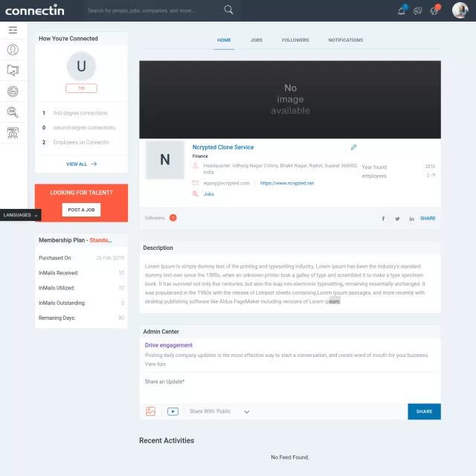
Task: Click second-degree connections row
Action: coord(81,127)
